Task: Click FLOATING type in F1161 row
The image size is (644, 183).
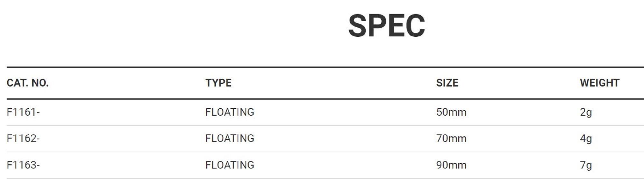Action: coord(230,112)
